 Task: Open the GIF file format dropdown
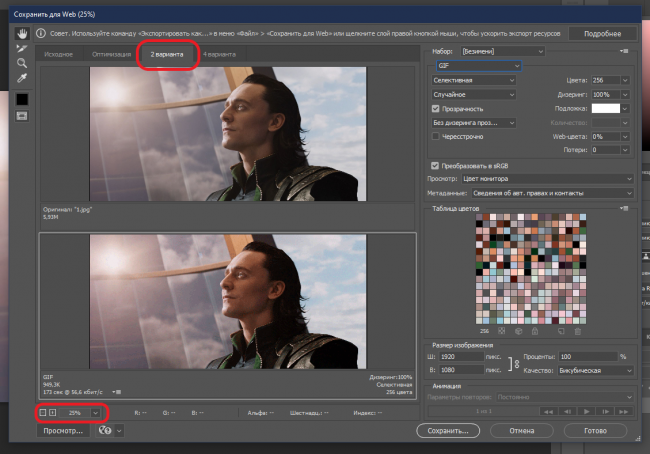point(479,66)
